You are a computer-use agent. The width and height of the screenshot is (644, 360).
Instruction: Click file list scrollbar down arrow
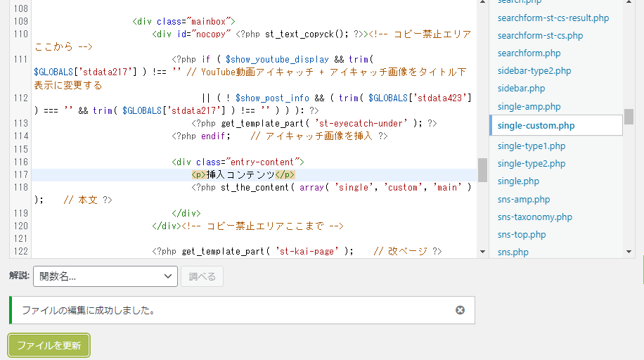pos(629,252)
